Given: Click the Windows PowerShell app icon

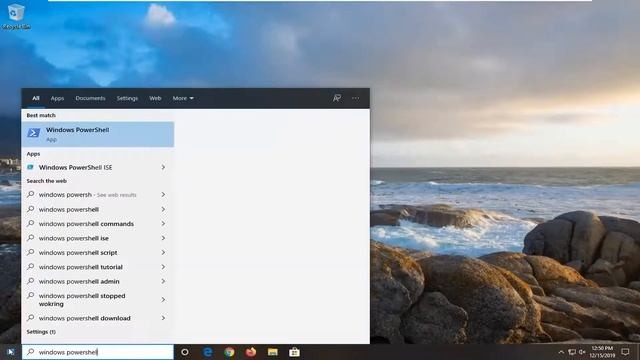Looking at the screenshot, I should (33, 133).
